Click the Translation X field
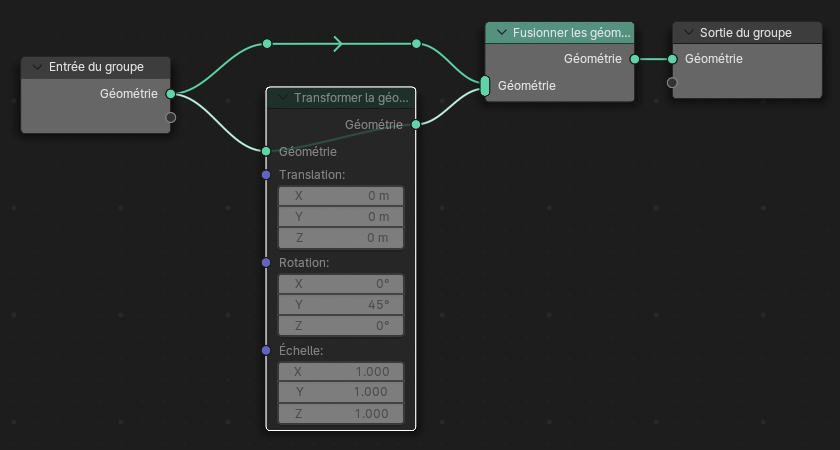Screen dimensions: 840x450 [x=341, y=196]
